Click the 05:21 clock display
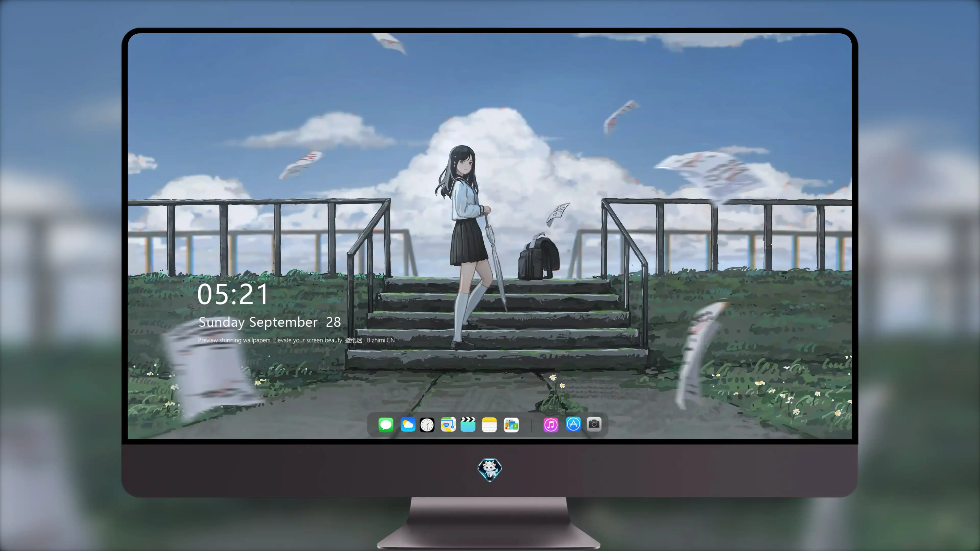This screenshot has height=551, width=980. [x=232, y=294]
